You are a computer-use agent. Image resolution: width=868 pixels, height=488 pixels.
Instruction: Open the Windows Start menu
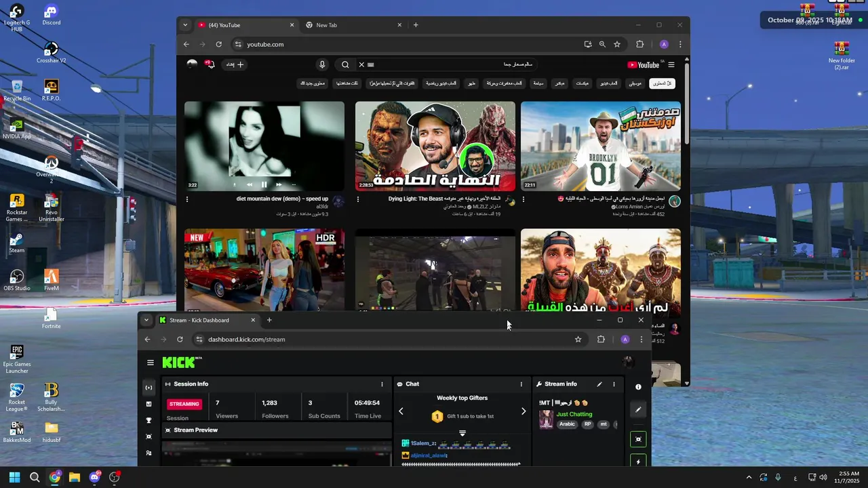click(x=14, y=477)
